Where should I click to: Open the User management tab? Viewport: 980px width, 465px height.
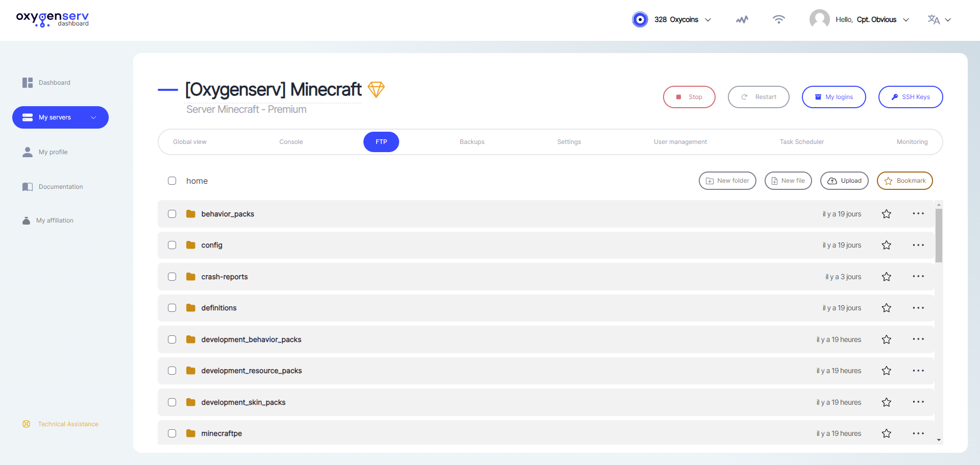680,142
